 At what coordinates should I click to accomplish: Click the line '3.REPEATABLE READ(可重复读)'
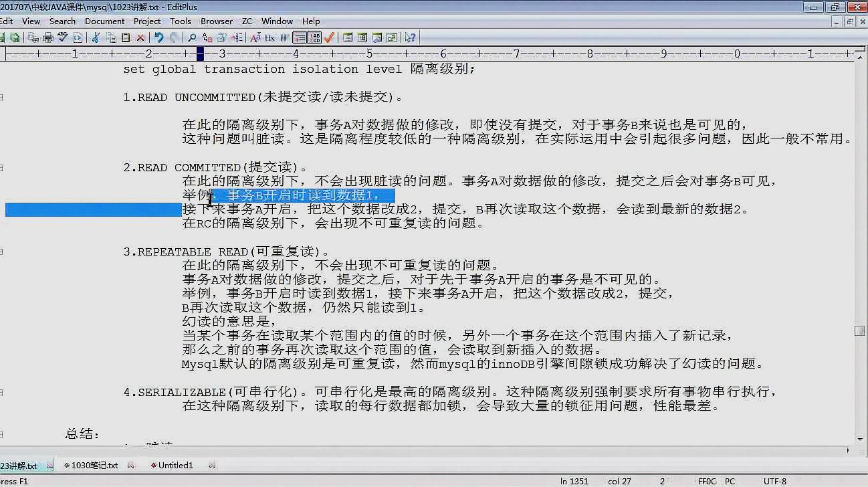point(226,252)
